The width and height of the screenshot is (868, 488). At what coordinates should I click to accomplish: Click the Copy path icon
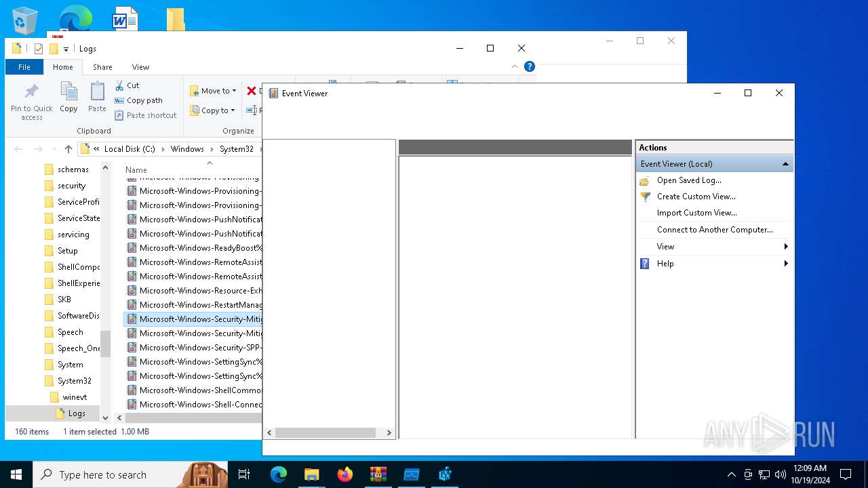119,100
